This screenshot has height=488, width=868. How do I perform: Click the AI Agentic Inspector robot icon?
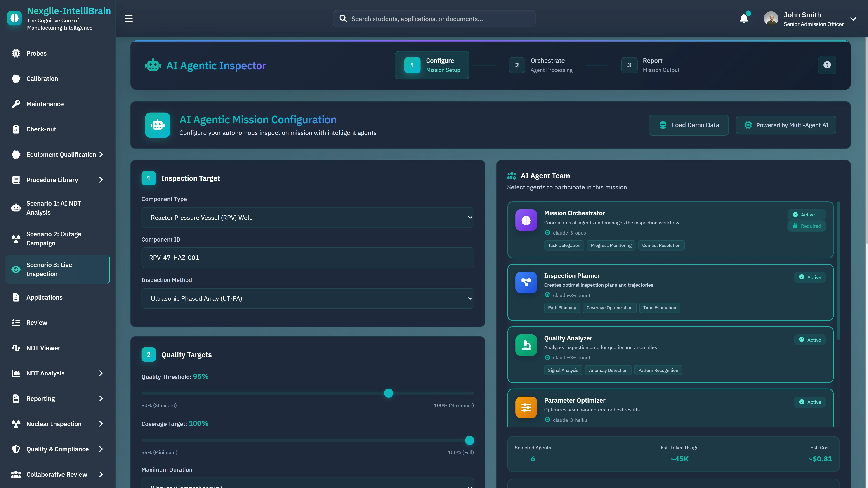pos(153,65)
